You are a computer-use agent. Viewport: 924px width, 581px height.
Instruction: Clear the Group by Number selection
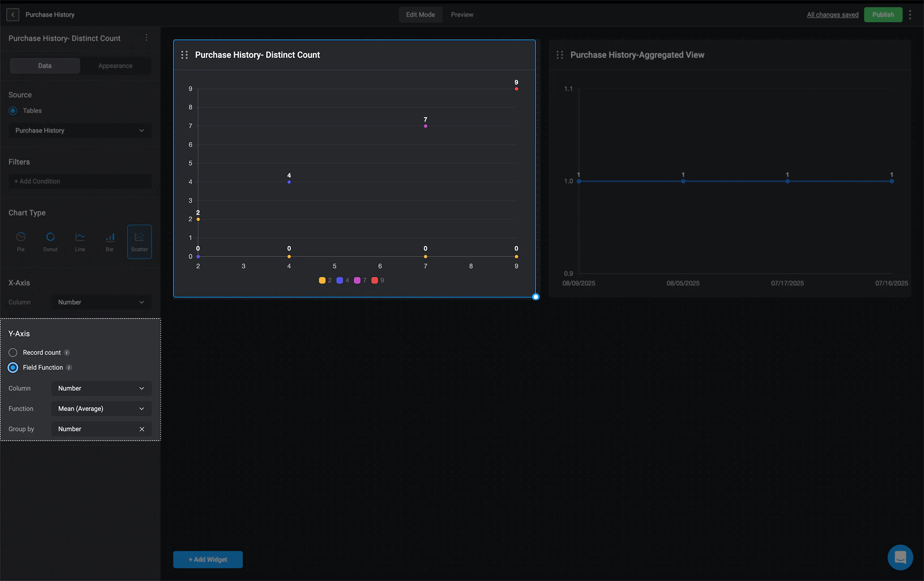(x=142, y=429)
